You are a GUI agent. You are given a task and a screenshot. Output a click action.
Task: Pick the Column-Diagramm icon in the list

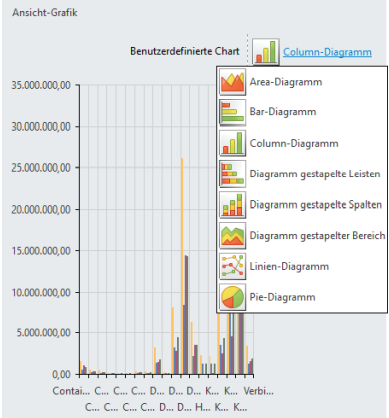tap(233, 143)
